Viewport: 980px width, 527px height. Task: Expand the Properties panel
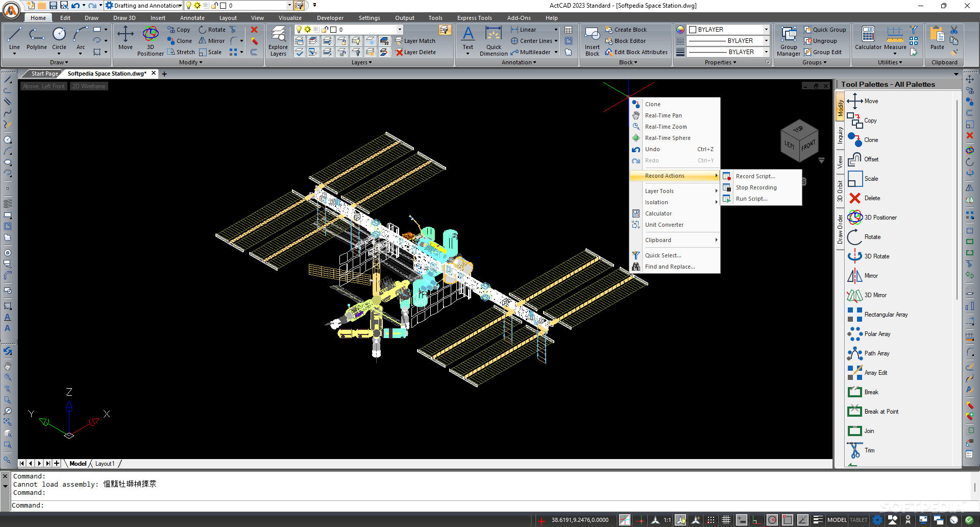point(720,62)
